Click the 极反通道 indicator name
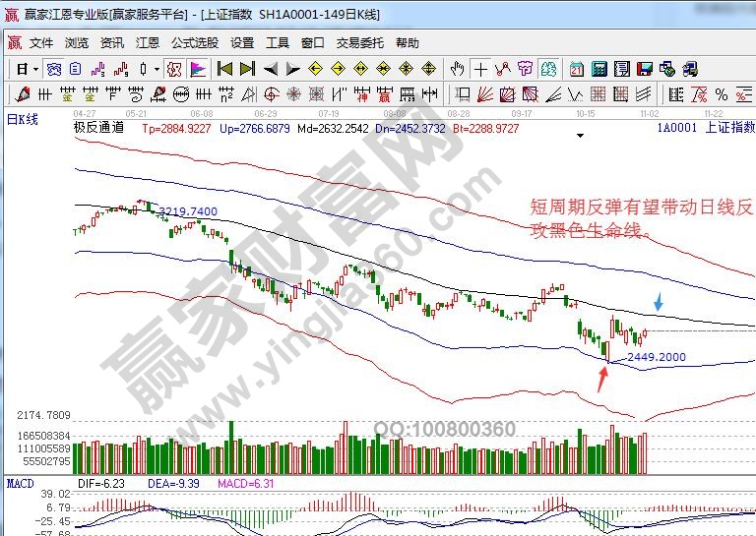Viewport: 756px width, 536px height. 99,128
